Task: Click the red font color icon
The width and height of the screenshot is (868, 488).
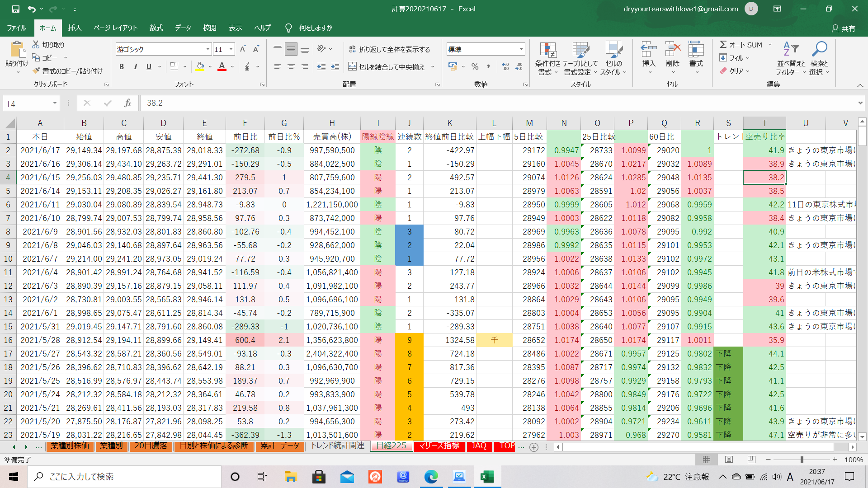Action: (222, 66)
